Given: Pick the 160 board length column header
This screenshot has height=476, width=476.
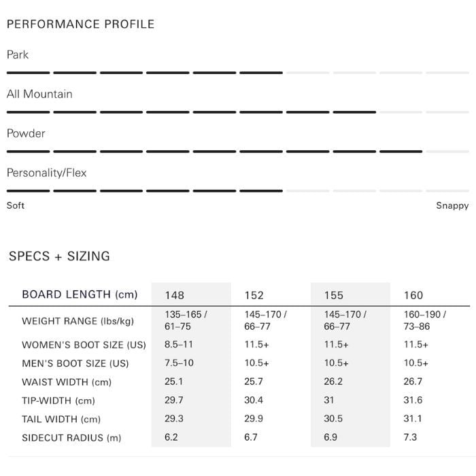Looking at the screenshot, I should point(413,295).
